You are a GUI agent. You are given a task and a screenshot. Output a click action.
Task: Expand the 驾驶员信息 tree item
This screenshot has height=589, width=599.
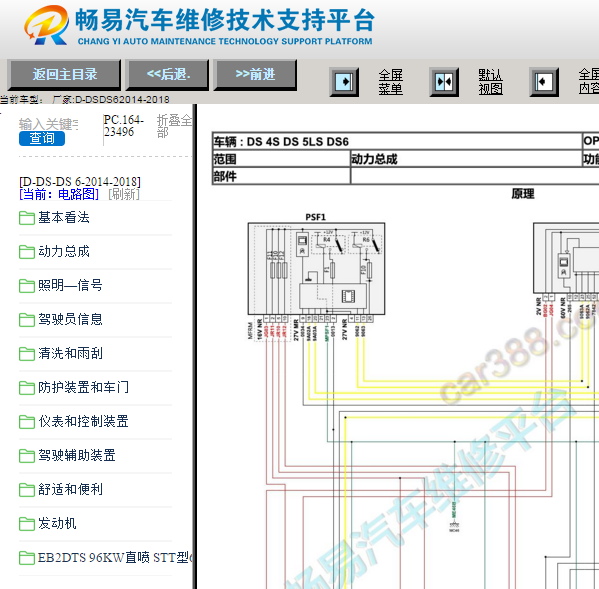(x=70, y=320)
